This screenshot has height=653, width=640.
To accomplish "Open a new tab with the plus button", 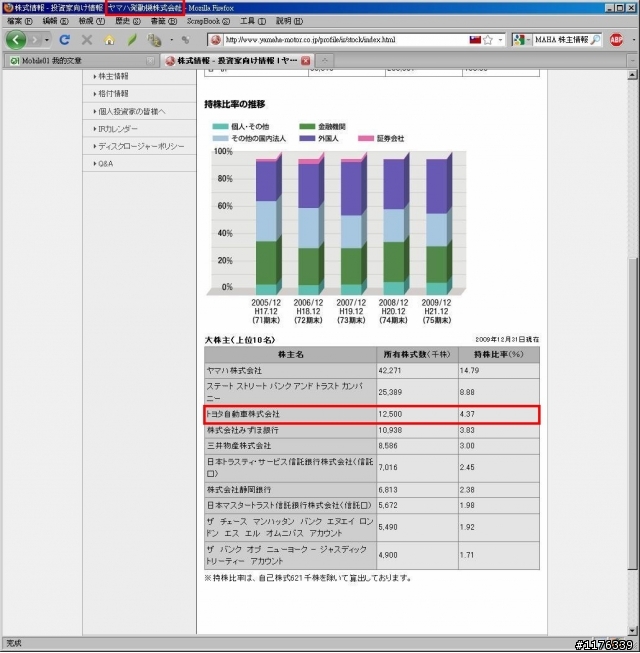I will (325, 61).
